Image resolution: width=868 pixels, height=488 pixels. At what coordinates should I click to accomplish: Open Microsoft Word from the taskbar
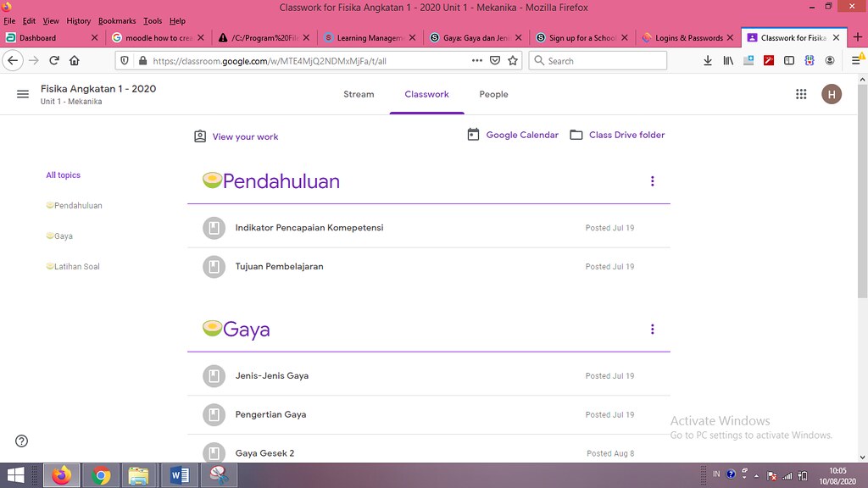[x=180, y=475]
